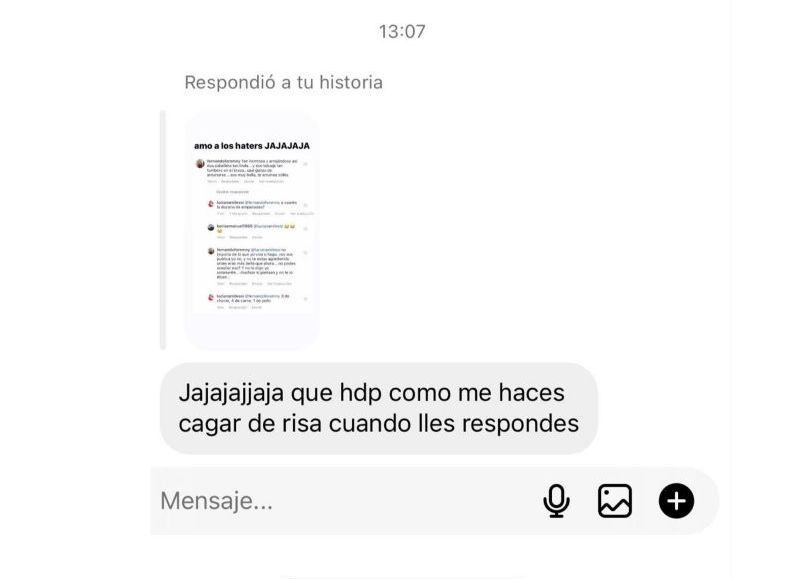Click the 'amo a los haters JAJAJAJA' heading
The height and width of the screenshot is (579, 800).
pyautogui.click(x=252, y=146)
